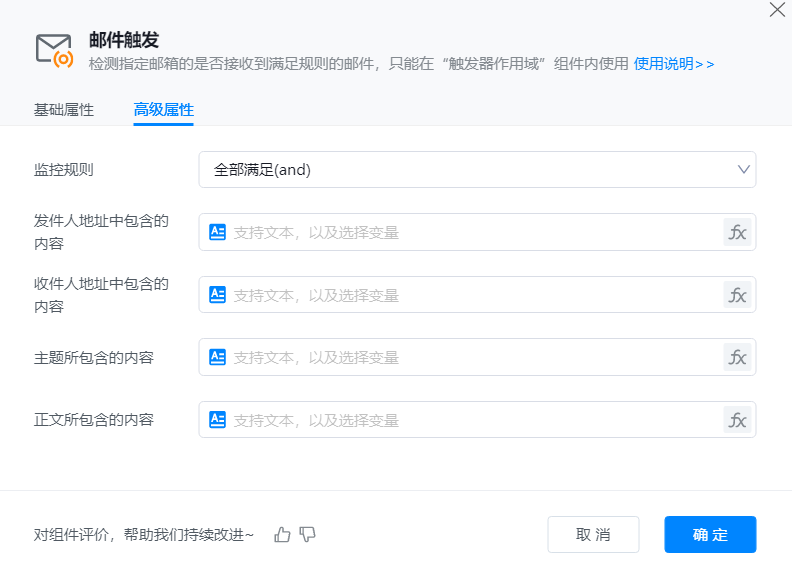
Task: Open the 监控规则 dropdown
Action: (477, 170)
